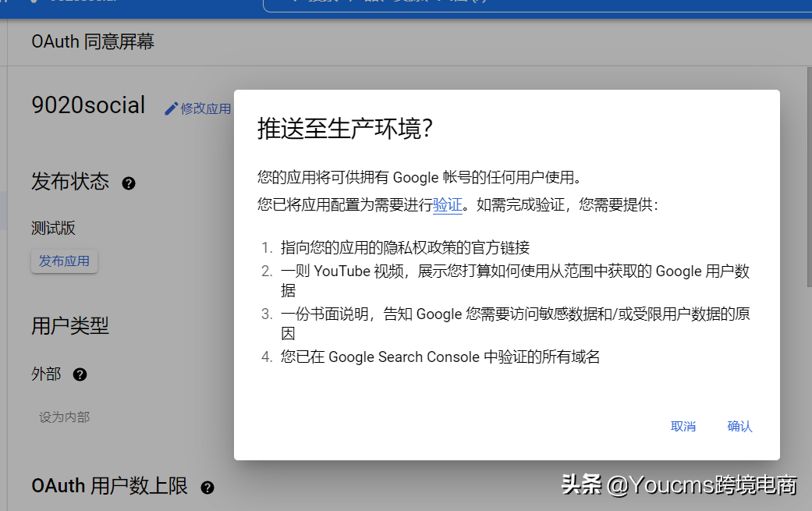The width and height of the screenshot is (812, 511).
Task: Open the help icon next to OAuth 用户数上限
Action: click(207, 487)
